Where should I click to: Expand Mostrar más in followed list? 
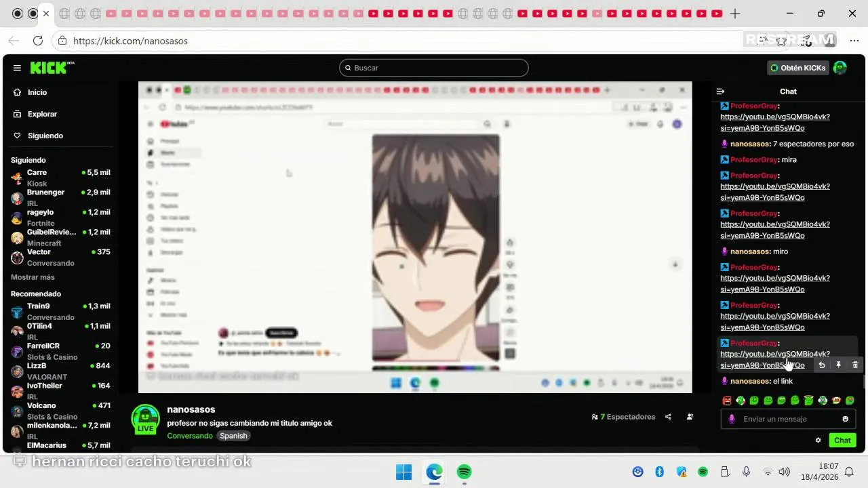point(33,277)
